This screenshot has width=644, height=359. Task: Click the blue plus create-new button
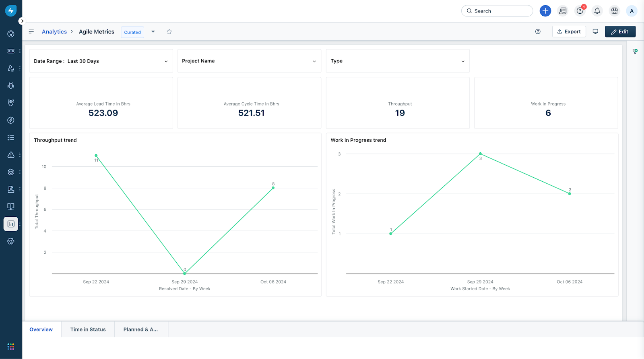pos(545,11)
